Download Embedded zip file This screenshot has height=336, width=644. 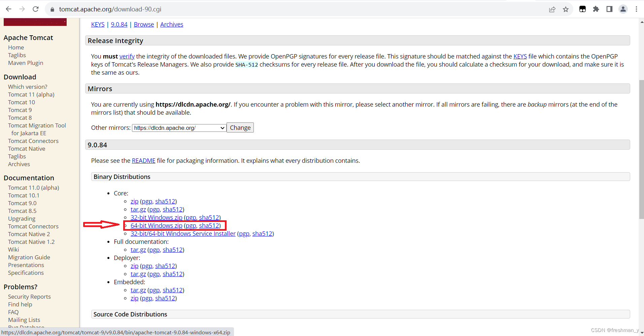point(134,298)
